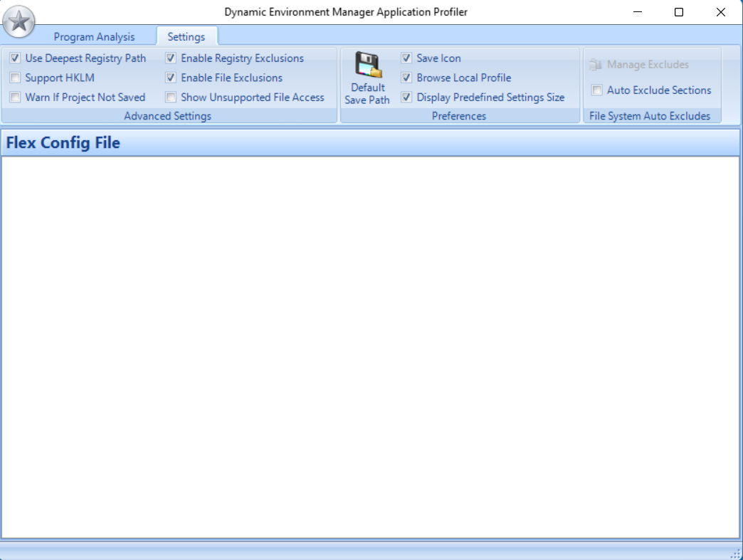
Task: Minimize the Application Profiler window
Action: (x=637, y=12)
